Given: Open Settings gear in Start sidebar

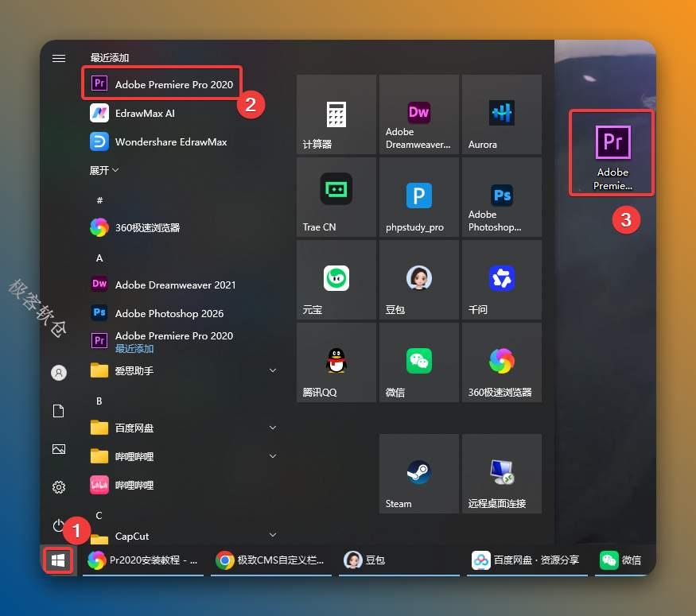Looking at the screenshot, I should tap(59, 487).
